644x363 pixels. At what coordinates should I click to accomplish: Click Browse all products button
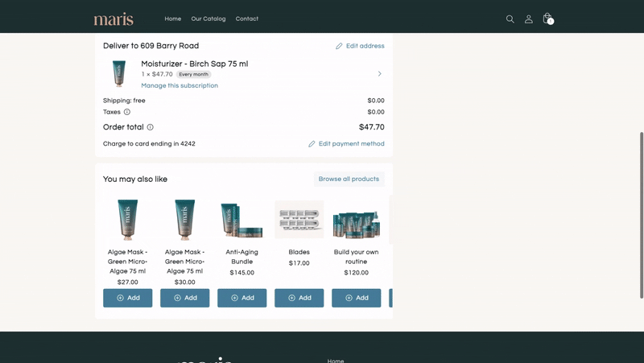349,179
